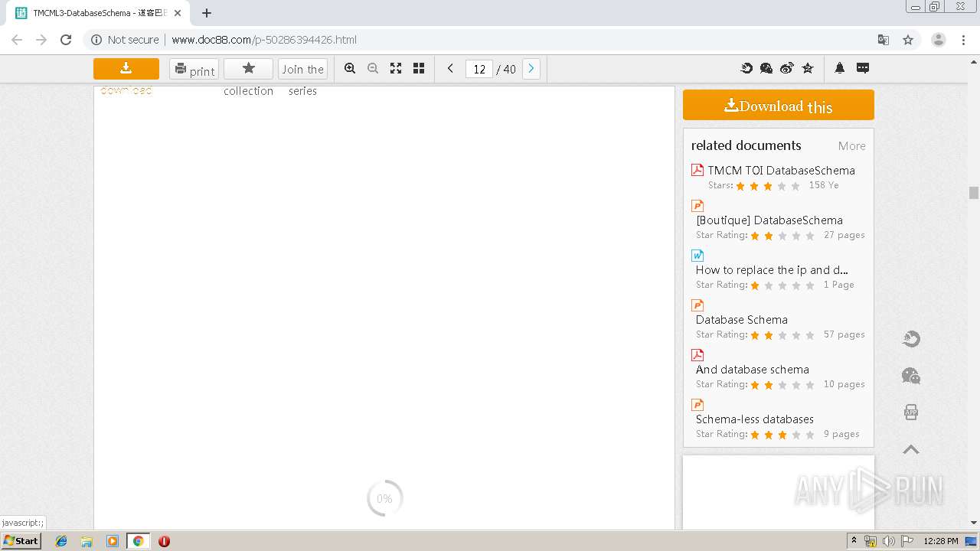Share via the swirl icon in toolbar
This screenshot has height=551, width=980.
click(x=746, y=68)
